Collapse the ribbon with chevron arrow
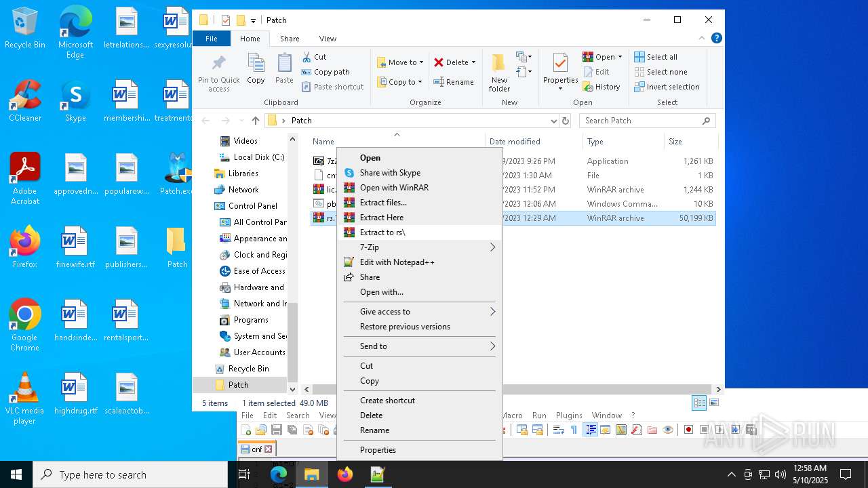868x488 pixels. [x=703, y=39]
